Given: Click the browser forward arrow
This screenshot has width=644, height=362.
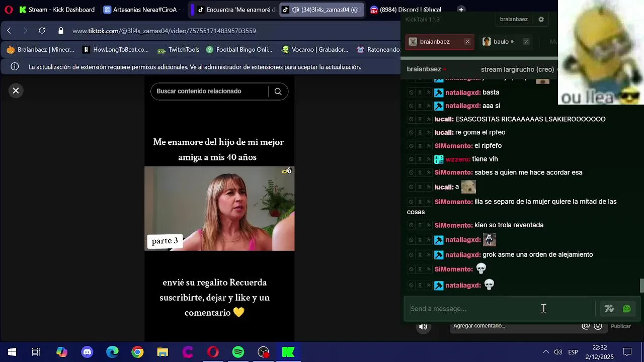Looking at the screenshot, I should (25, 31).
